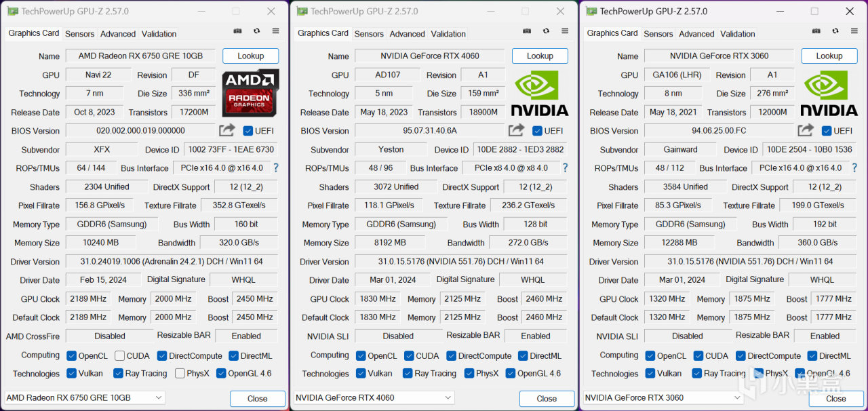Click Lookup button in RTX 3060 window
Viewport: 868px width, 411px height.
point(829,56)
